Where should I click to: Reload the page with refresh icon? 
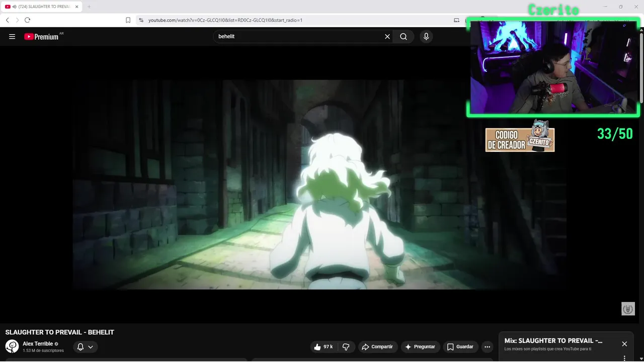(x=27, y=20)
